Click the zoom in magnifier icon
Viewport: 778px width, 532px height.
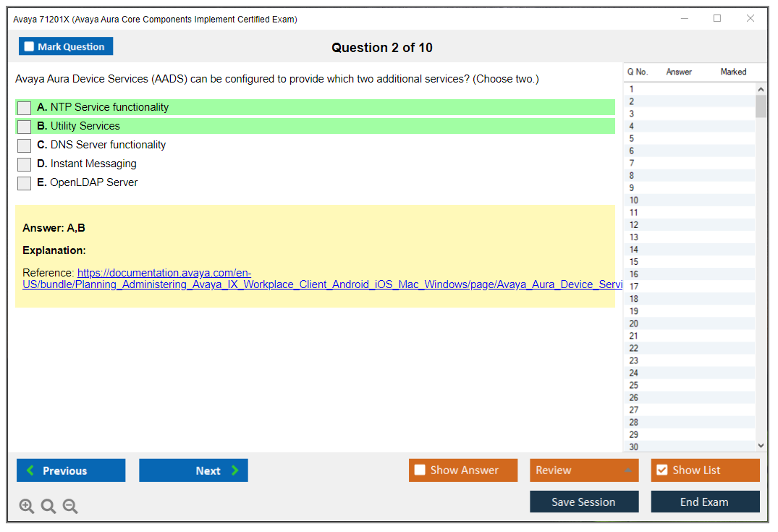[27, 507]
